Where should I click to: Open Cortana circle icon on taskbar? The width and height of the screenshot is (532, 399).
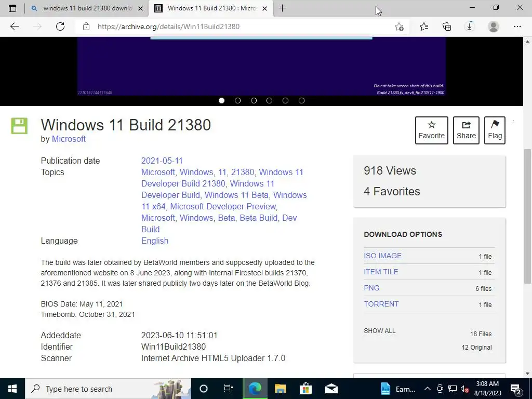[203, 389]
